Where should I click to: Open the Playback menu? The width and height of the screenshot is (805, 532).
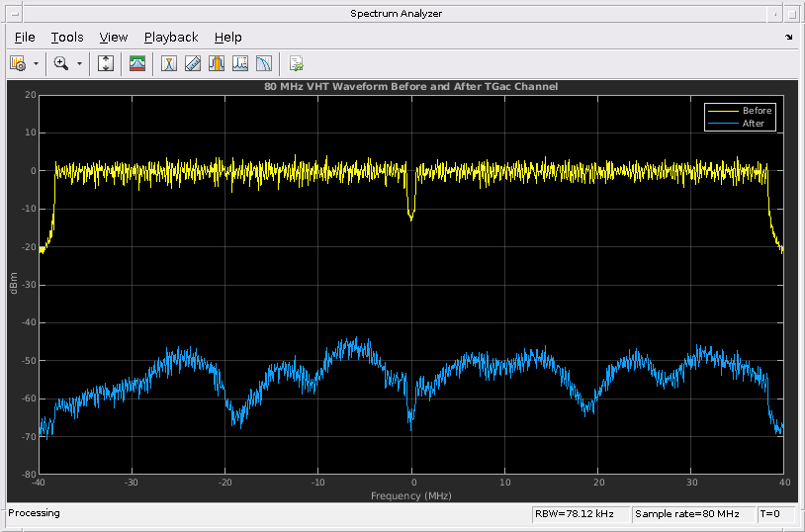coord(171,38)
